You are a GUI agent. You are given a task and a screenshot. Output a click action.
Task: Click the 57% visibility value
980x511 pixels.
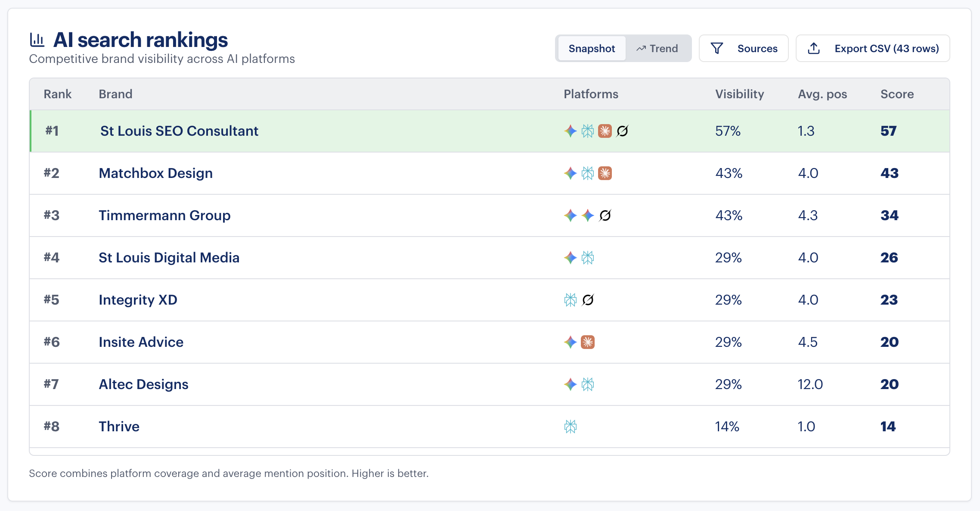point(728,131)
